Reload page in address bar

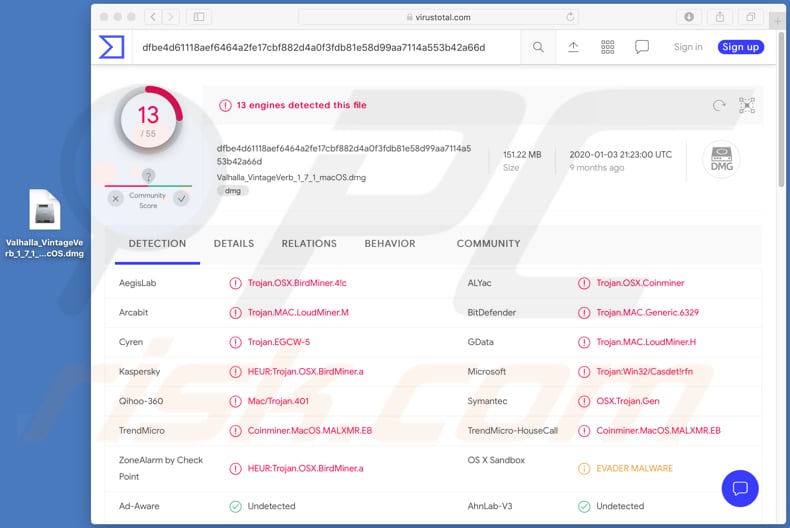point(570,17)
